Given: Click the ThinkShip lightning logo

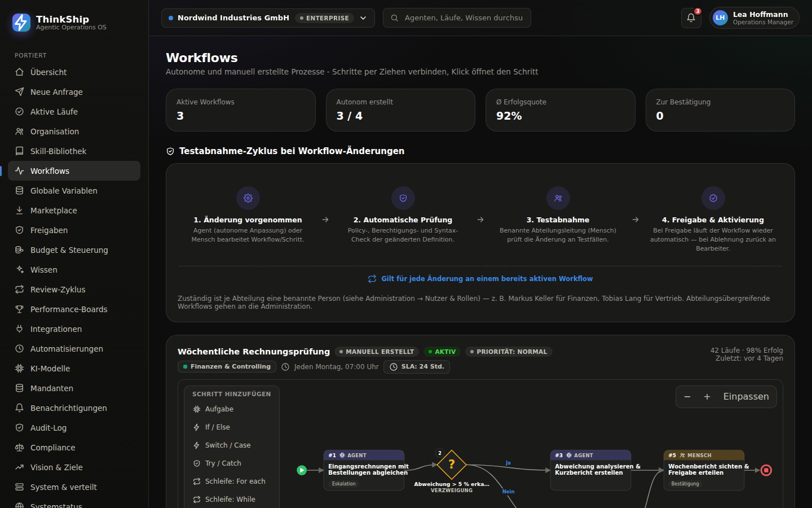Looking at the screenshot, I should [21, 23].
